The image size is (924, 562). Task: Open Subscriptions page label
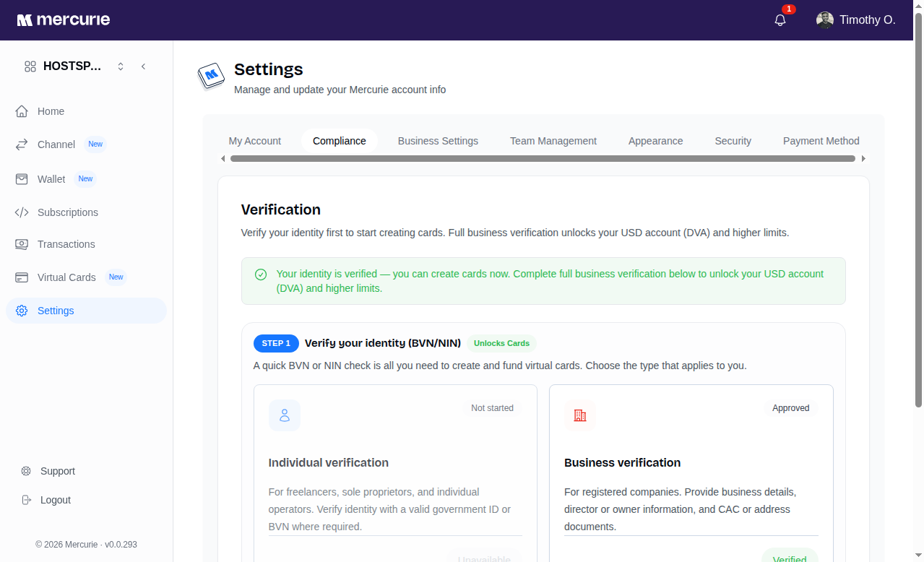[x=68, y=212]
